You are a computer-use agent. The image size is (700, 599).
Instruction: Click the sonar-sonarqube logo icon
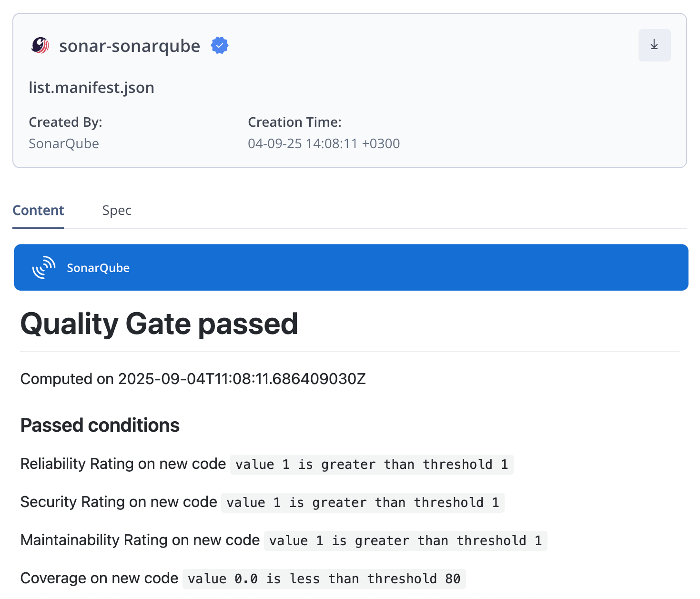click(x=40, y=46)
